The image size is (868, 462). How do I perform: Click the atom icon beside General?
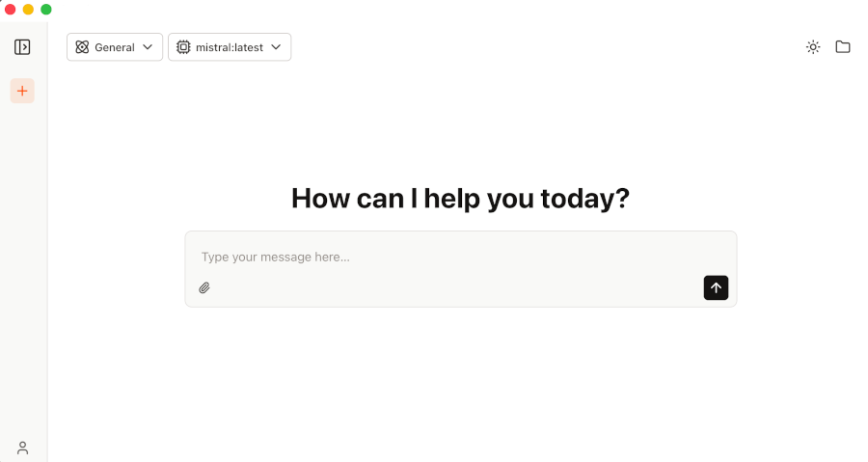point(82,47)
